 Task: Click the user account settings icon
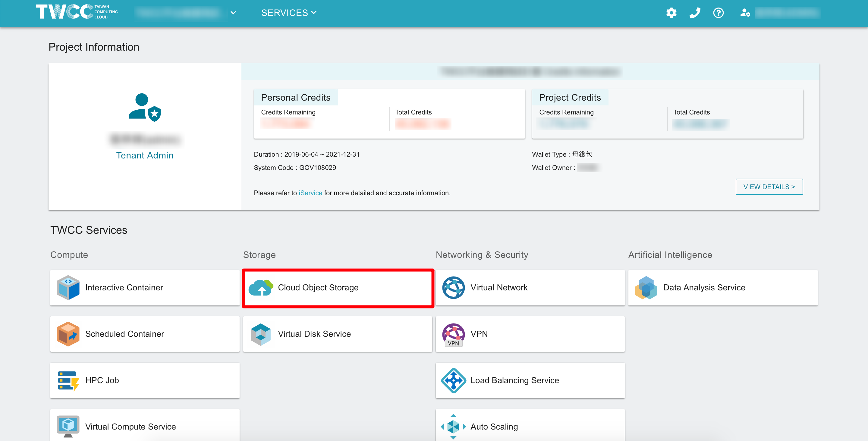pos(745,13)
